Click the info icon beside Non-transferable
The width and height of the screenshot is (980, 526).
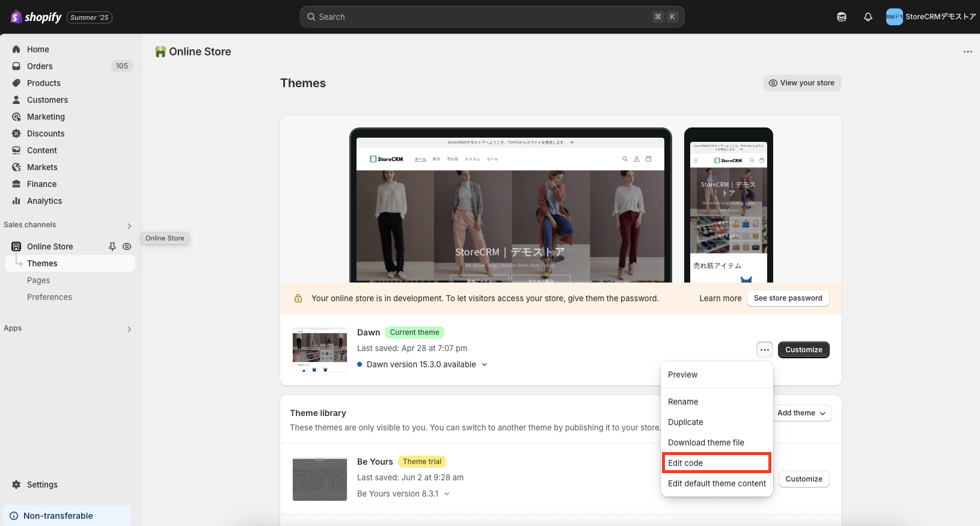(x=14, y=516)
